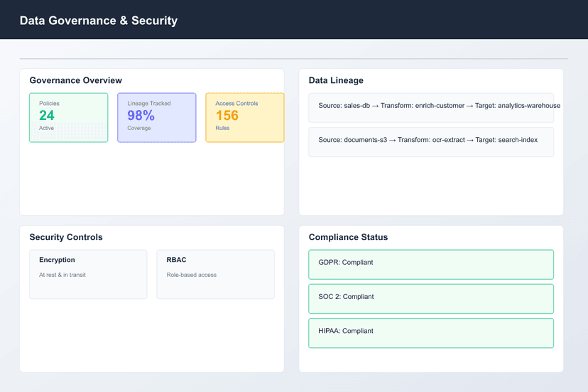
Task: Select the SOC 2: Compliant status row
Action: click(431, 298)
